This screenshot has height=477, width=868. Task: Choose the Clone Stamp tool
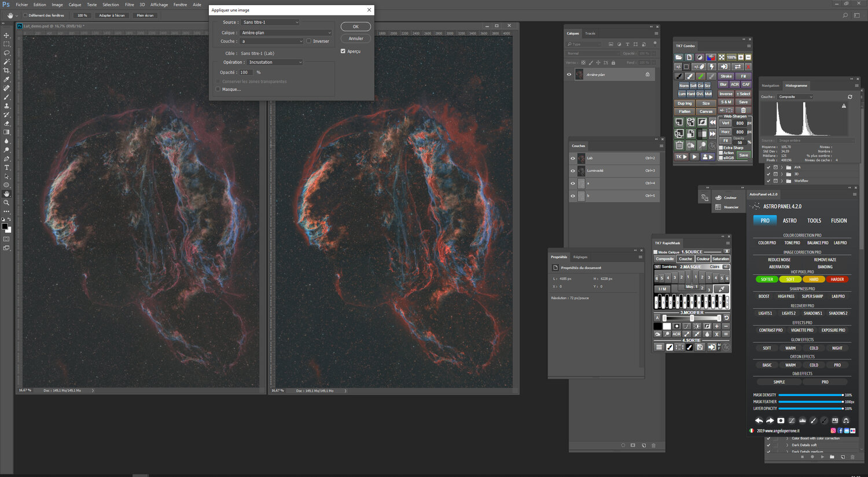[x=6, y=106]
